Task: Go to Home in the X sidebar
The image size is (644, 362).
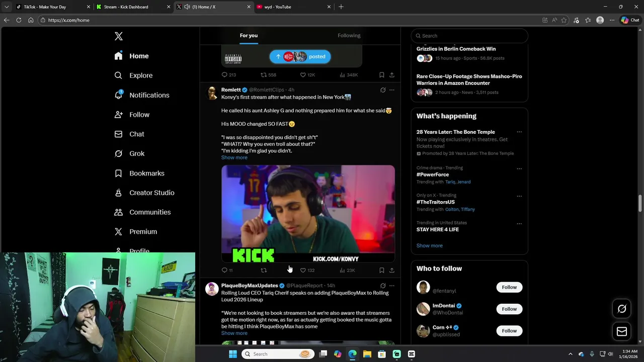Action: click(131, 56)
